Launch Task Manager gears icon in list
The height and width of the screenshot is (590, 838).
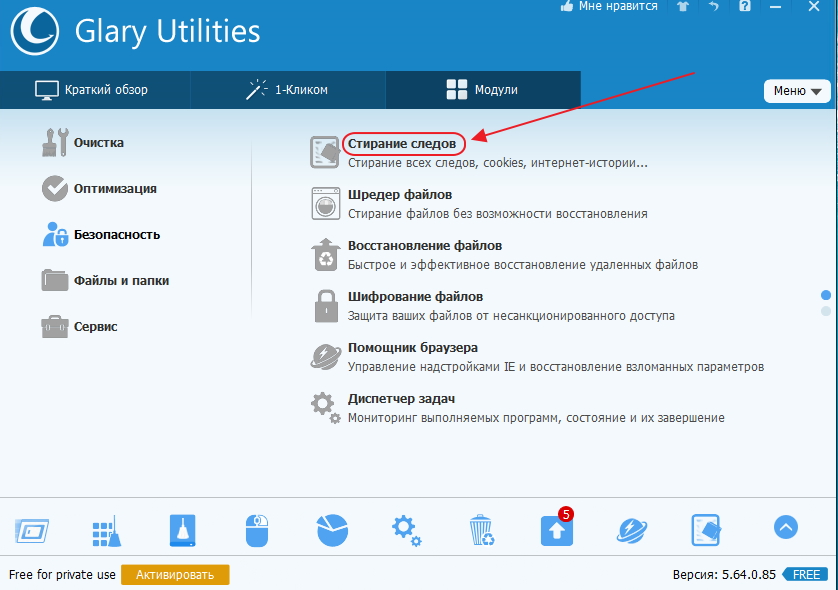click(325, 408)
